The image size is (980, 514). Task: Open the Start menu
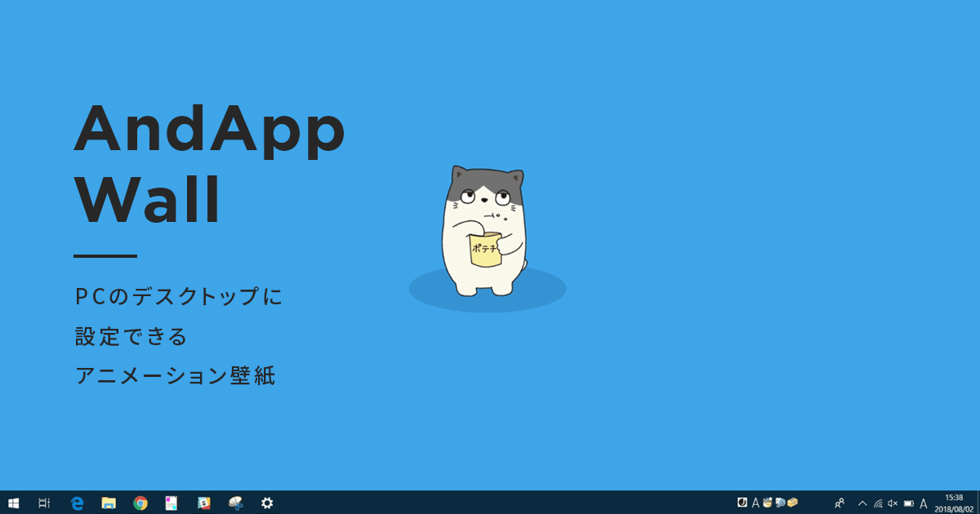(x=15, y=503)
